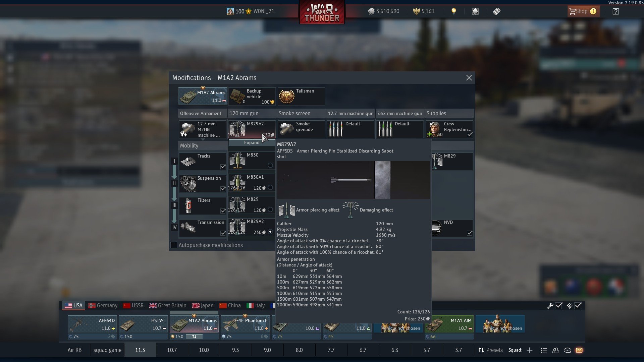Image resolution: width=644 pixels, height=362 pixels.
Task: Switch to the China nation tab
Action: point(230,306)
